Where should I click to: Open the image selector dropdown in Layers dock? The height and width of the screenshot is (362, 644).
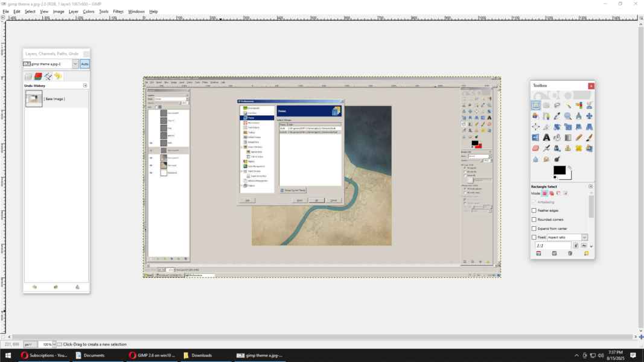tap(75, 64)
